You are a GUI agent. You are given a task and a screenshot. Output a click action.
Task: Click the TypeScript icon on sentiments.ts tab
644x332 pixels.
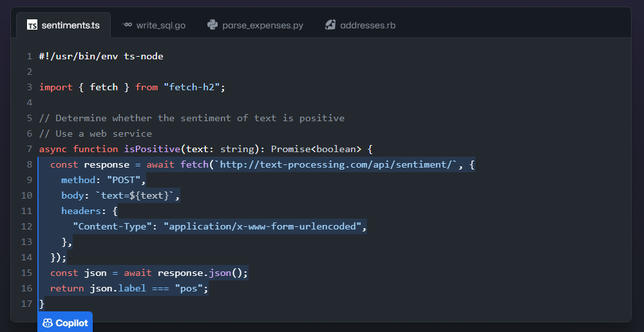(32, 26)
